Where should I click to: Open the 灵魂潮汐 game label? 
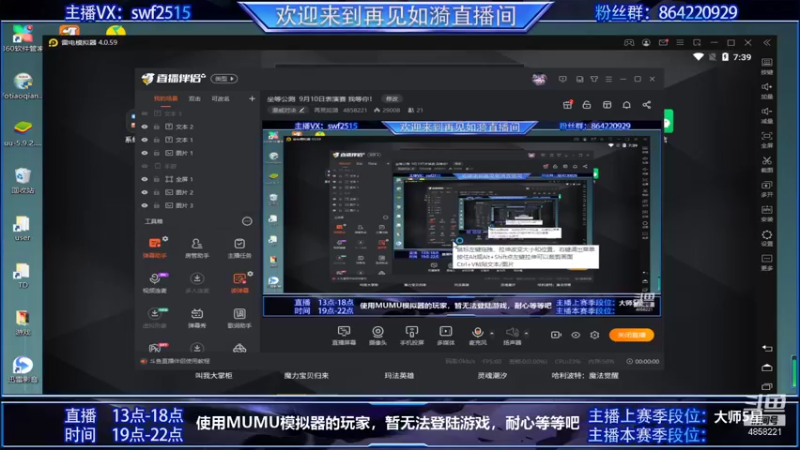492,376
